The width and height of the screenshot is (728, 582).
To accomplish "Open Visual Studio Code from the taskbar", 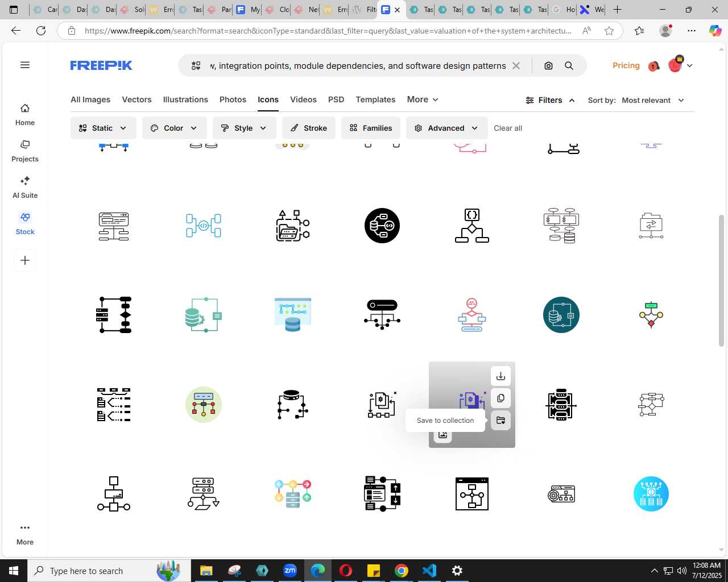I will coord(429,571).
